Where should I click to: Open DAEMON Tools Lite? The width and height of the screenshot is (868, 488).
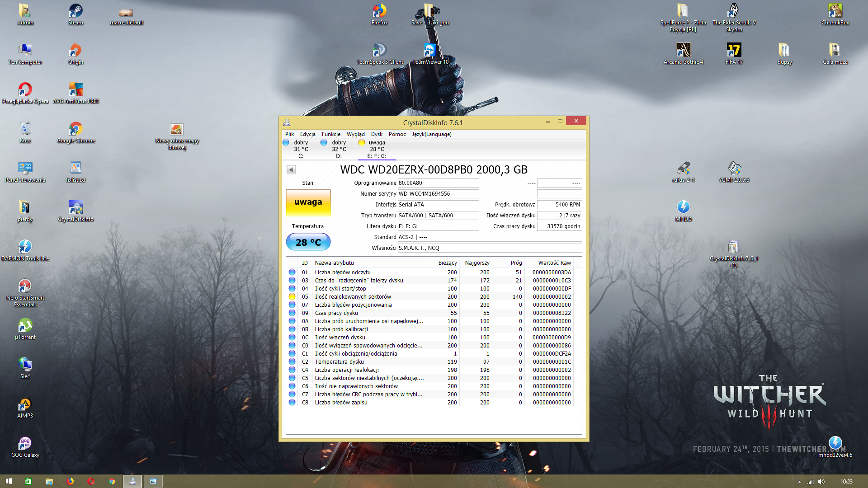pos(24,250)
